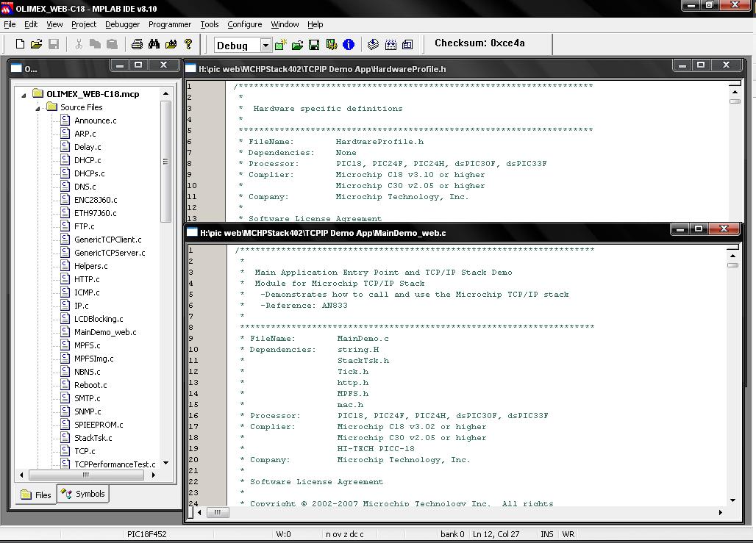Click the blue Build Options info icon
Viewport: 756px width, 543px height.
coord(349,45)
